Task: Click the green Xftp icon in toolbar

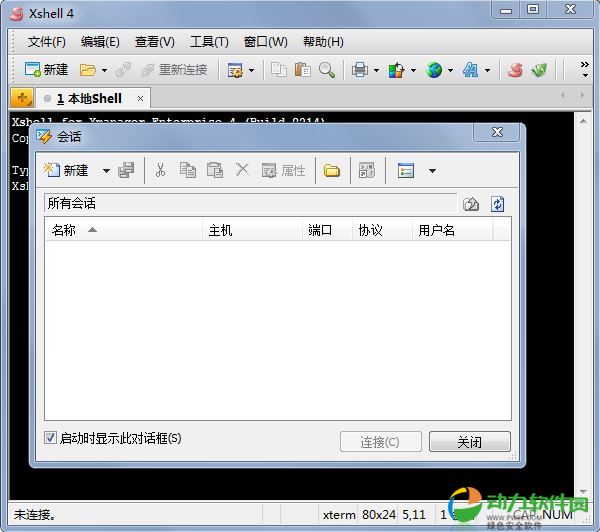Action: [539, 70]
